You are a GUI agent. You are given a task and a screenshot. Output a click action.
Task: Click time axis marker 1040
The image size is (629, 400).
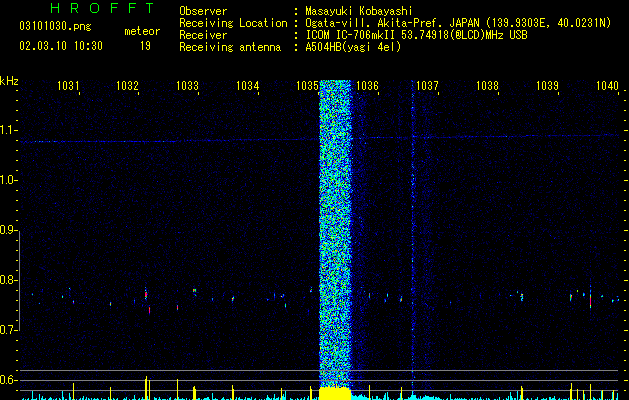[607, 85]
